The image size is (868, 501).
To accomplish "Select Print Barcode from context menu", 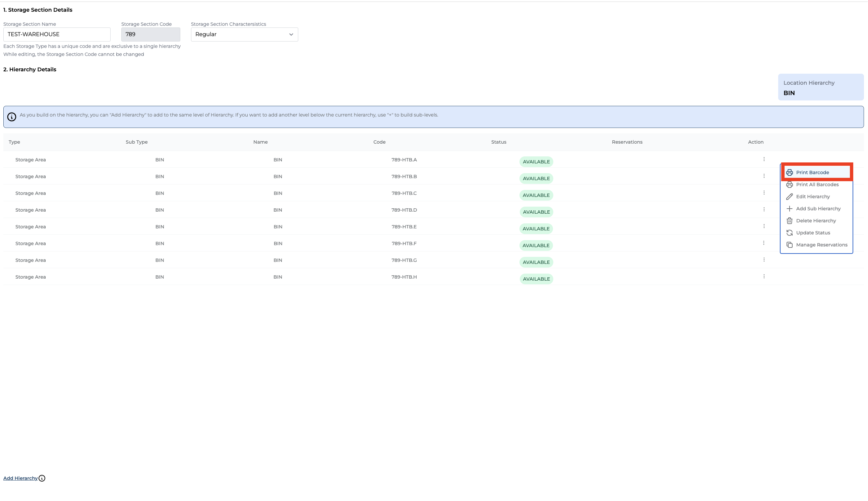I will [x=812, y=172].
